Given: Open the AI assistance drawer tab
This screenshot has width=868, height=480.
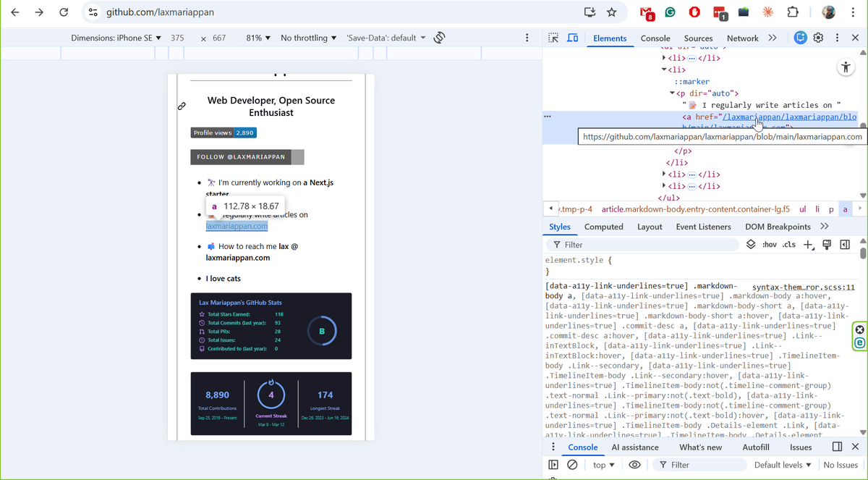Looking at the screenshot, I should [635, 447].
